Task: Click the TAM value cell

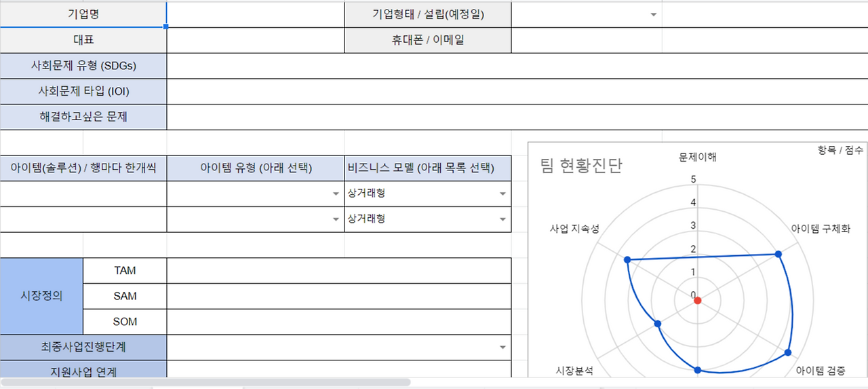Action: point(339,271)
